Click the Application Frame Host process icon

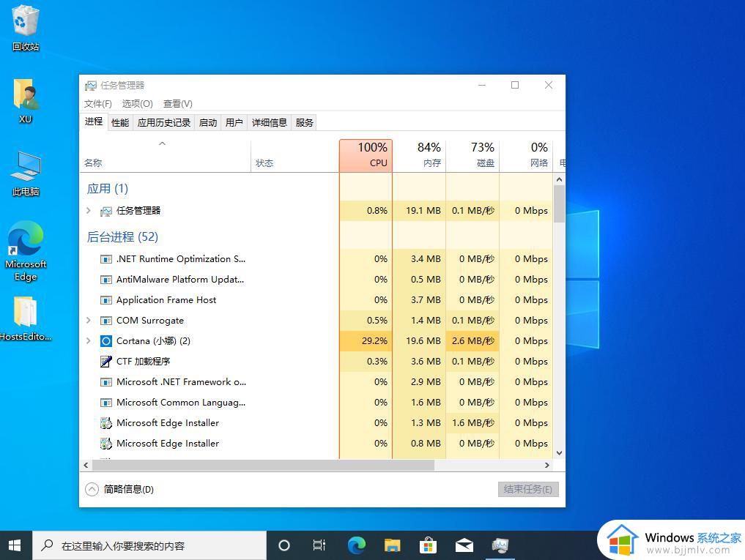[x=106, y=300]
